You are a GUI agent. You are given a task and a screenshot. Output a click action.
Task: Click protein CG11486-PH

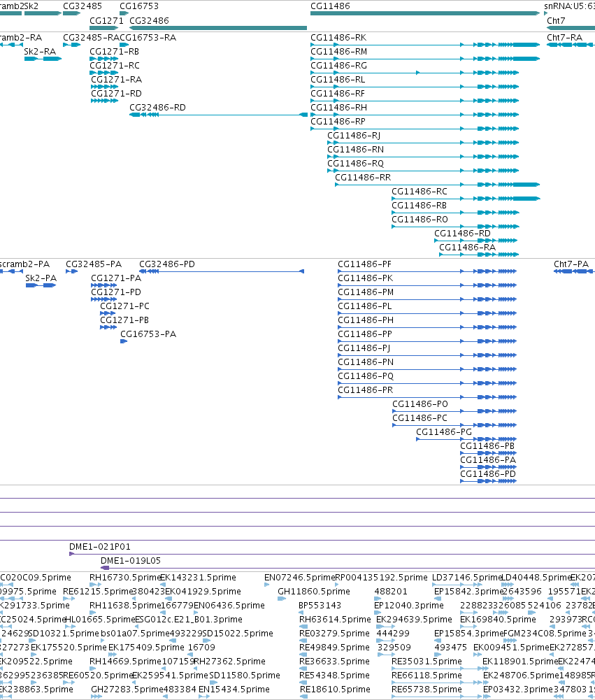(366, 320)
